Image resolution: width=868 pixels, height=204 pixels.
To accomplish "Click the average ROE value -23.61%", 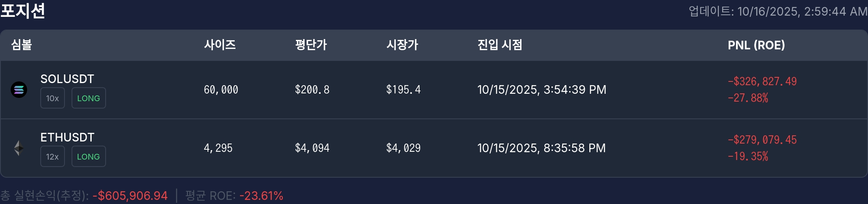I will [261, 196].
